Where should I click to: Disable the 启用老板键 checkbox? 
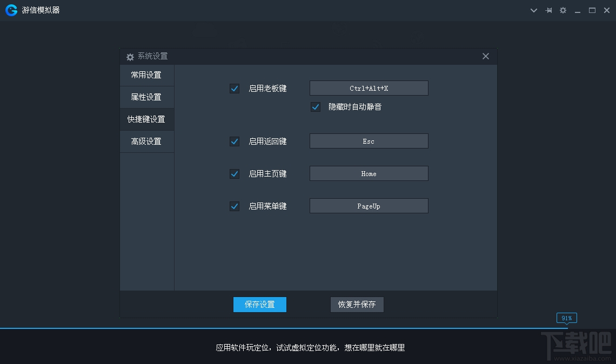tap(234, 88)
